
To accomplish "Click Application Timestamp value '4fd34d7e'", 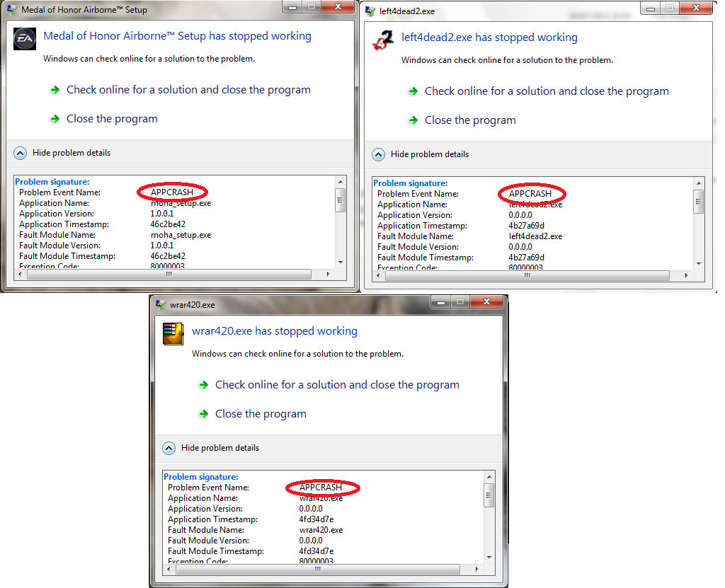I will [x=316, y=519].
